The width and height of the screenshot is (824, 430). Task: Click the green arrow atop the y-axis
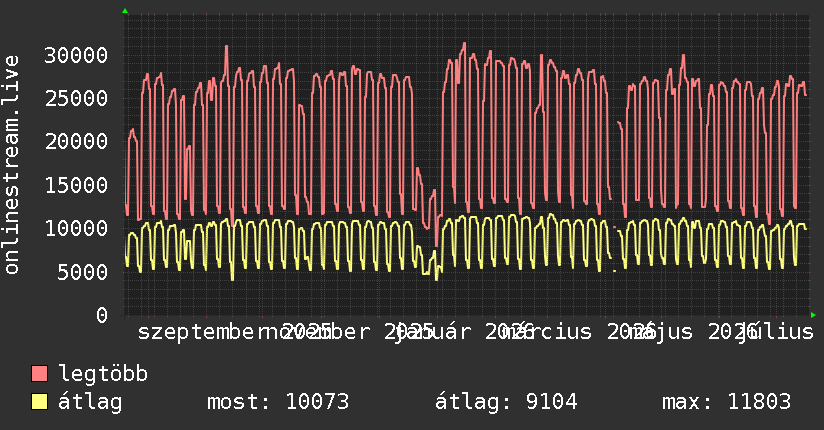[125, 11]
